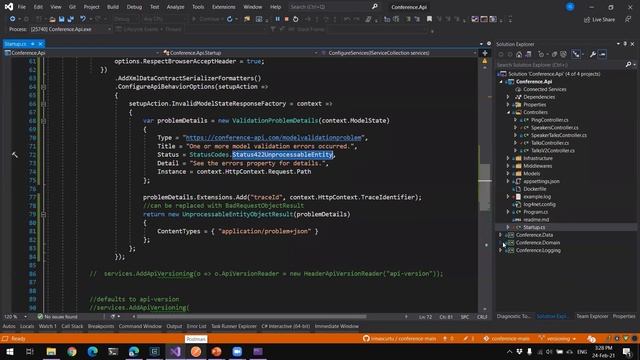
Task: Click the editor warning indicator icon
Action: pos(485,61)
